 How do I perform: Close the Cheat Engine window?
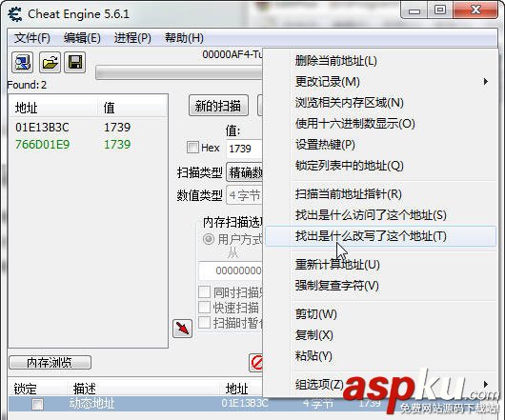coord(475,10)
